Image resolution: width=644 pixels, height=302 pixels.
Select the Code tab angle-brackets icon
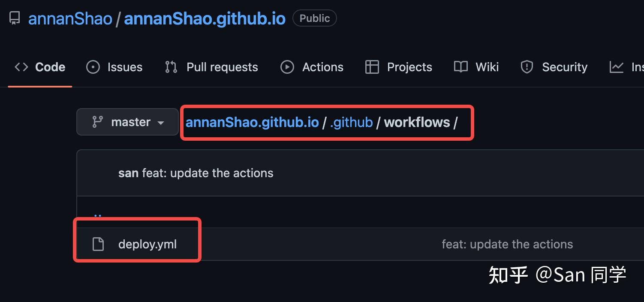pos(21,66)
